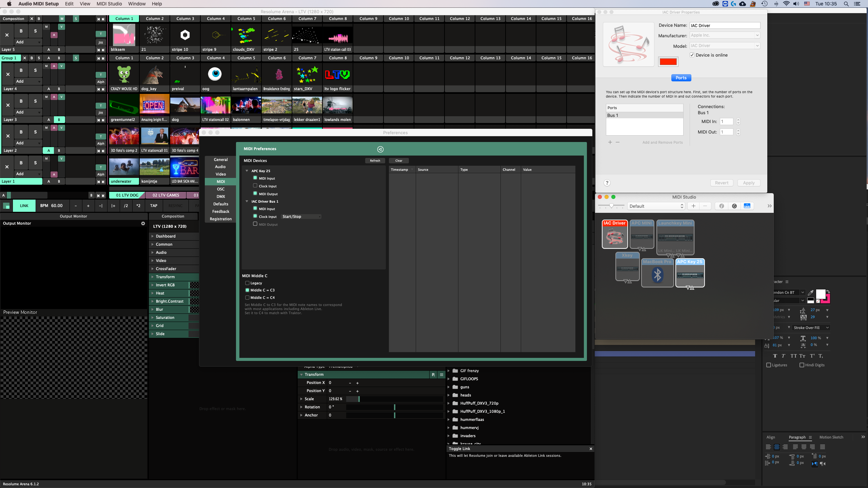Image resolution: width=868 pixels, height=488 pixels.
Task: Open the Output Monitor gear settings
Action: click(x=143, y=223)
